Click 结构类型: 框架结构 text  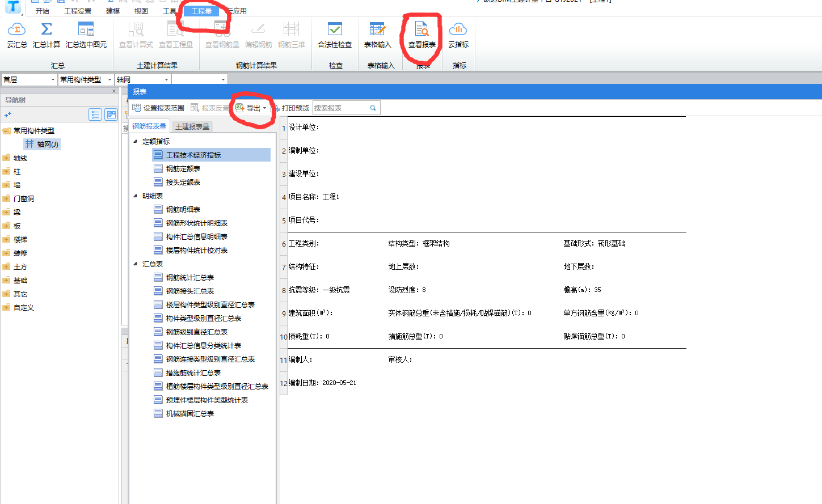tap(419, 244)
